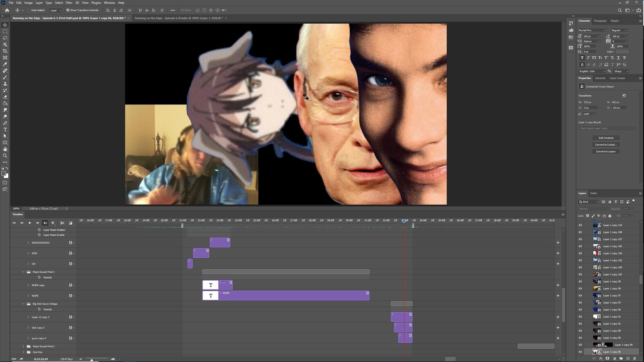Click Edit Contents button
The height and width of the screenshot is (362, 644).
tap(606, 138)
